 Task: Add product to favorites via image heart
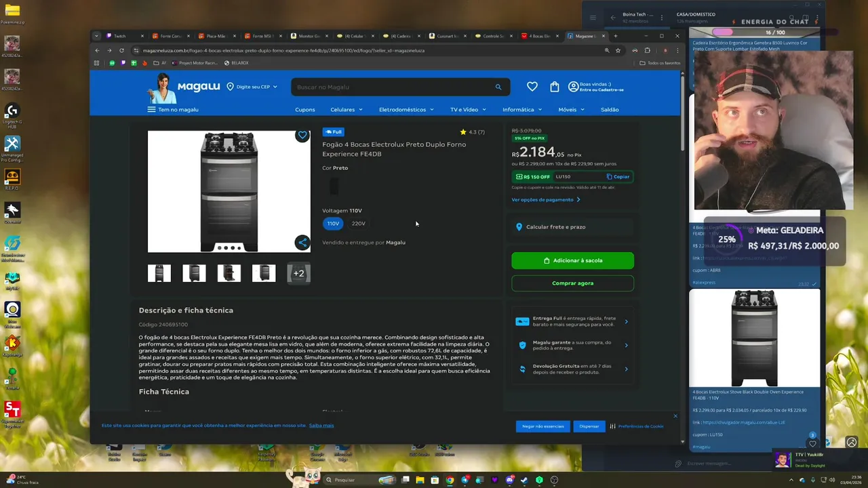[302, 136]
